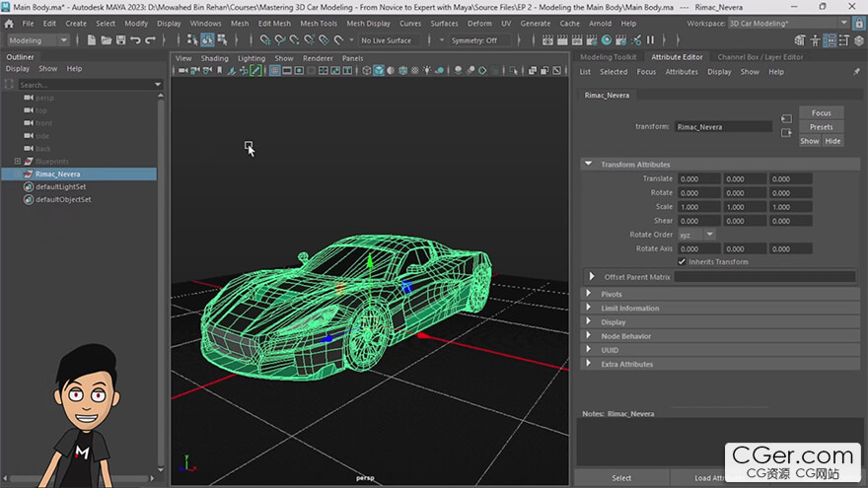Viewport: 868px width, 488px height.
Task: Select by component type mode icon
Action: [222, 39]
